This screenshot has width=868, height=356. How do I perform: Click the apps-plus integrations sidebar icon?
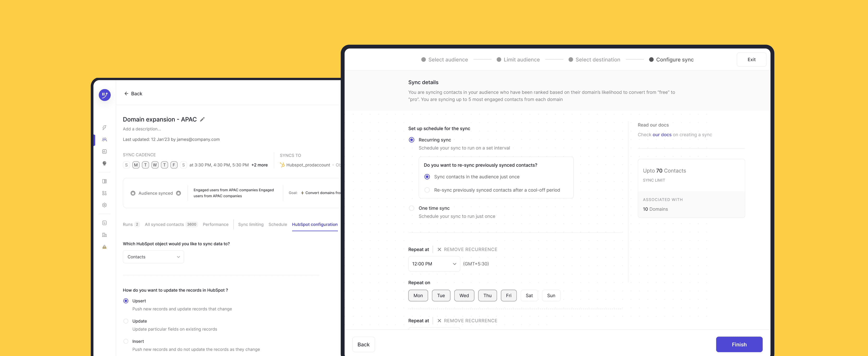click(104, 193)
